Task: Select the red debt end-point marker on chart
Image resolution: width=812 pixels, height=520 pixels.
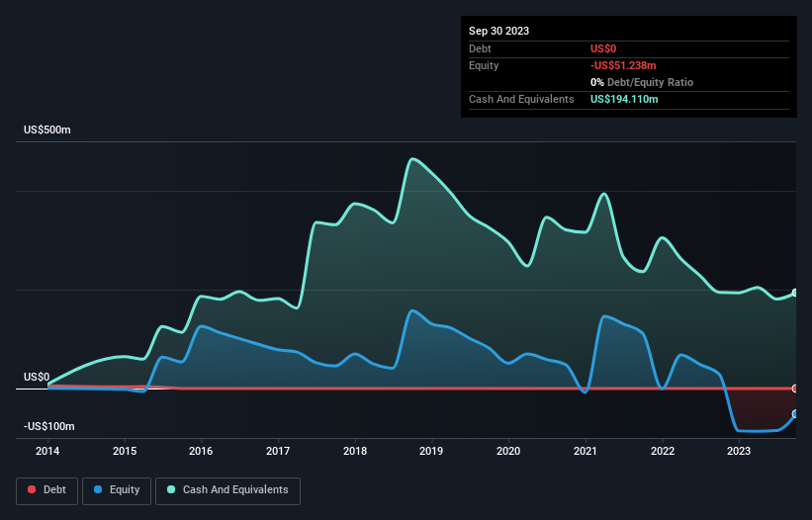Action: pos(795,389)
